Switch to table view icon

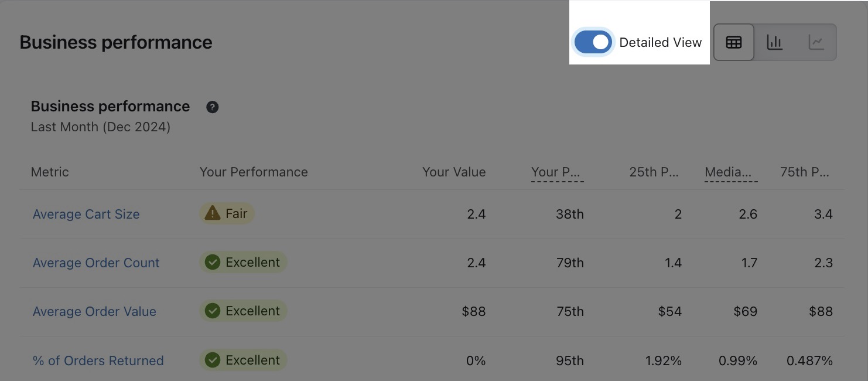[734, 42]
